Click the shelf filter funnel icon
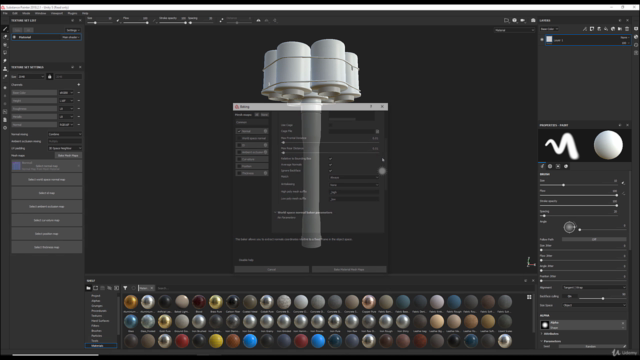640x360 pixels. (x=125, y=288)
